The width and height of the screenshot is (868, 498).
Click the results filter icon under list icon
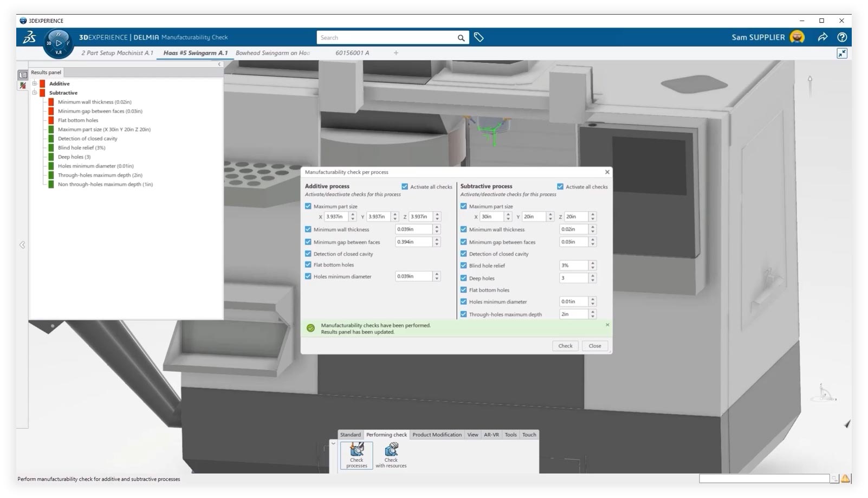(x=23, y=86)
